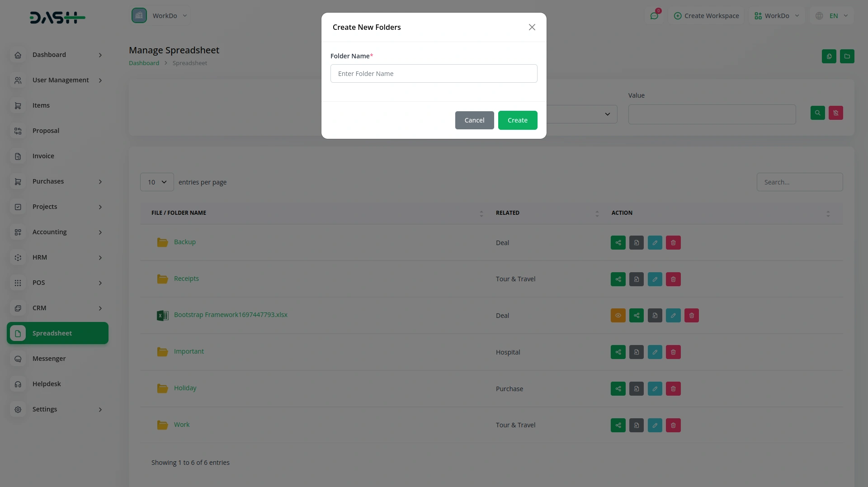Click the share icon for Backup folder
The image size is (868, 487).
pos(618,243)
